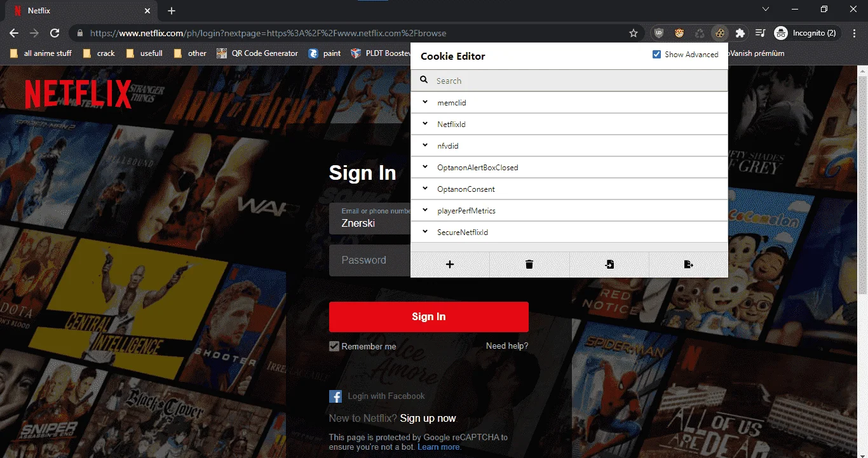
Task: Click the add cookie plus icon
Action: [x=450, y=264]
